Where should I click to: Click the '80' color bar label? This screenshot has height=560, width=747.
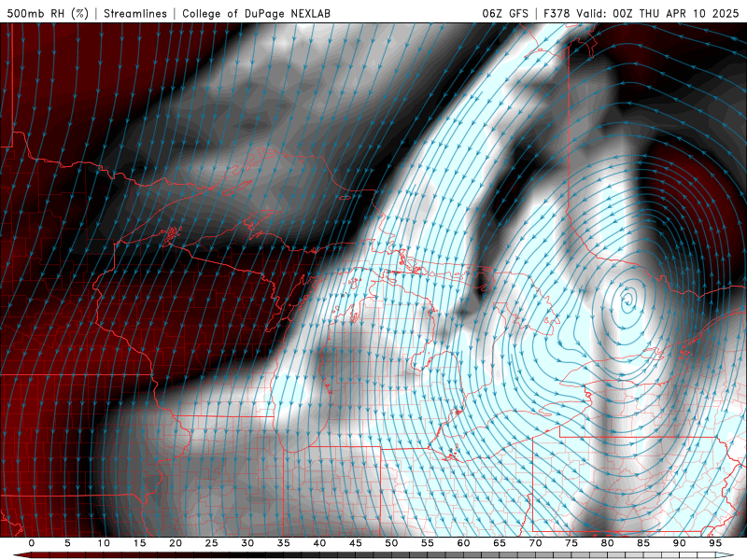coord(608,543)
